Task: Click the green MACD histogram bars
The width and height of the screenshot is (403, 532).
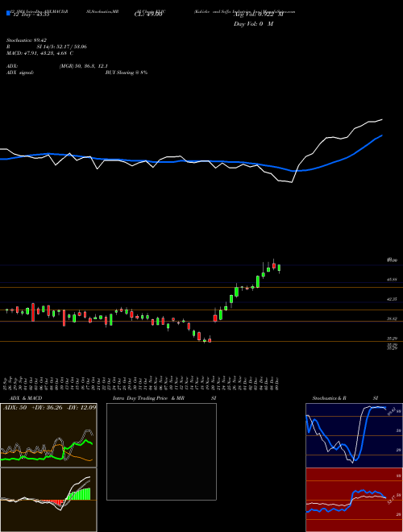Action: click(x=79, y=494)
